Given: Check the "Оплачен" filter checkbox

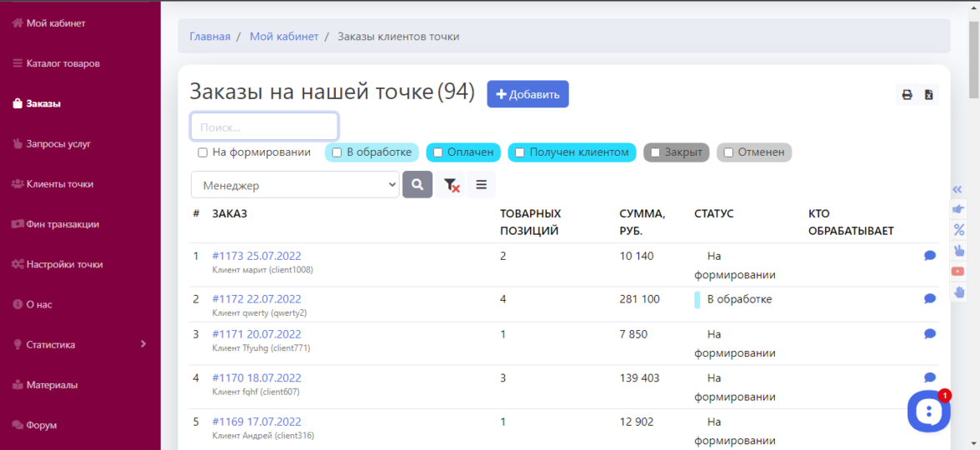Looking at the screenshot, I should pyautogui.click(x=437, y=152).
